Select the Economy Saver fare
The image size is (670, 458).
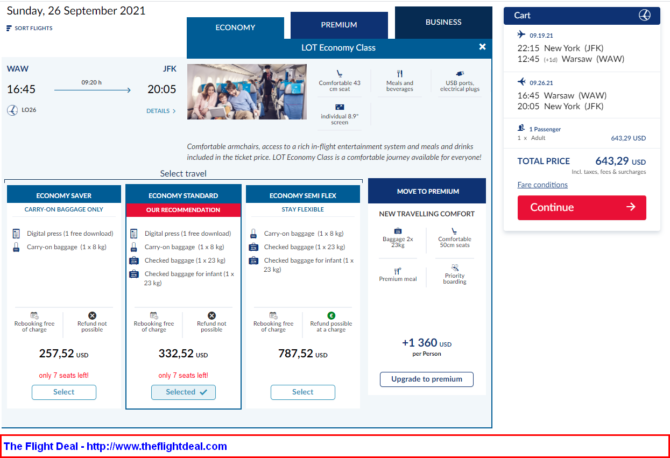[64, 392]
